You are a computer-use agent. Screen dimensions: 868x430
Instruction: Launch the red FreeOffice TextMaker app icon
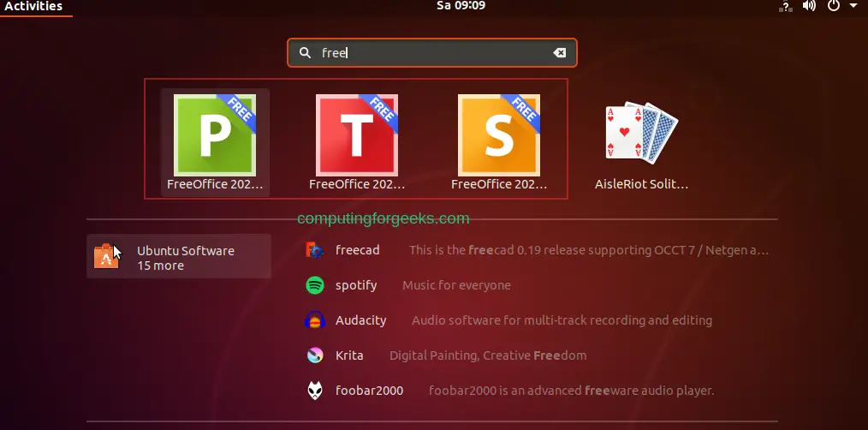pyautogui.click(x=357, y=135)
